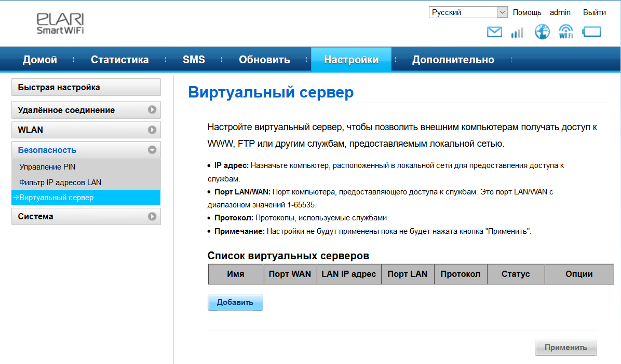Open the Домой tab
This screenshot has width=621, height=364.
pyautogui.click(x=40, y=60)
